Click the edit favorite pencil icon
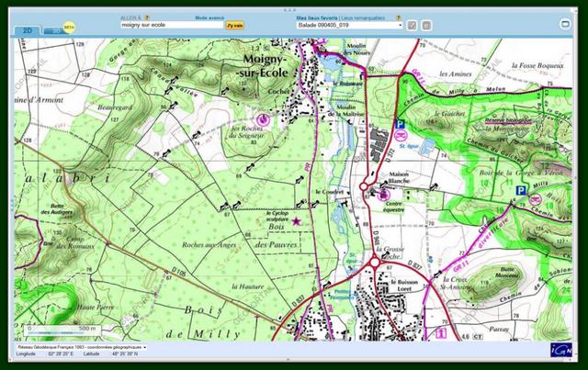Viewport: 588px width, 370px height. [x=413, y=26]
